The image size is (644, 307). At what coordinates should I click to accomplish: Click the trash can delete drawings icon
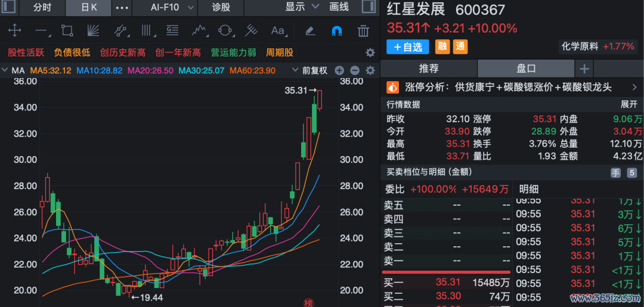coord(363,31)
